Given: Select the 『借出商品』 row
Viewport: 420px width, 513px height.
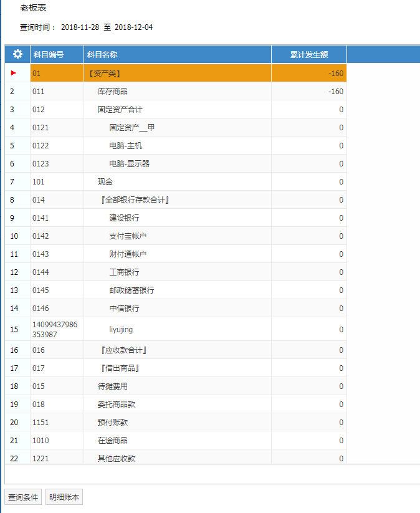Looking at the screenshot, I should (x=176, y=368).
